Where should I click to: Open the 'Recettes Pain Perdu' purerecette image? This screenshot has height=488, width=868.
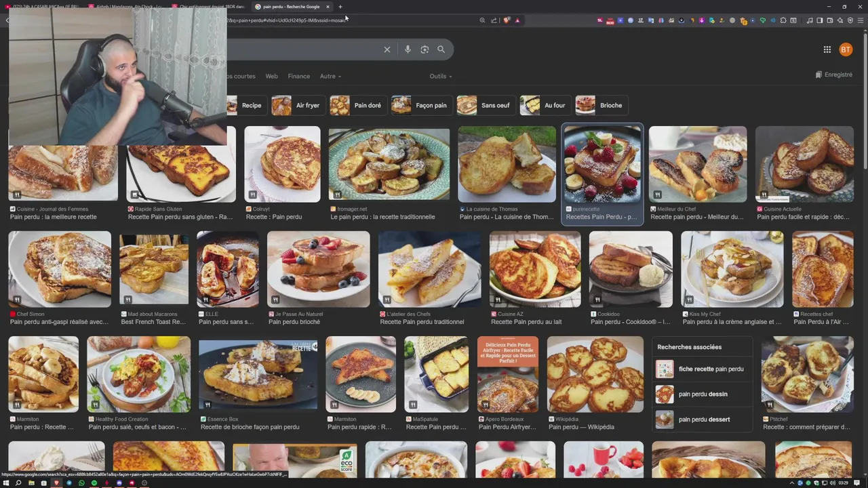602,164
